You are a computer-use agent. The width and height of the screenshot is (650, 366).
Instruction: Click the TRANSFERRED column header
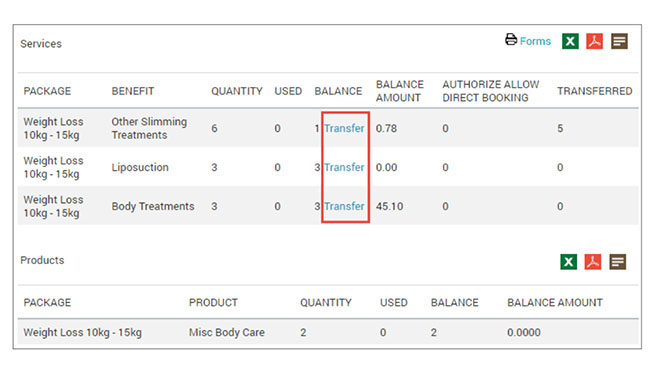[594, 91]
